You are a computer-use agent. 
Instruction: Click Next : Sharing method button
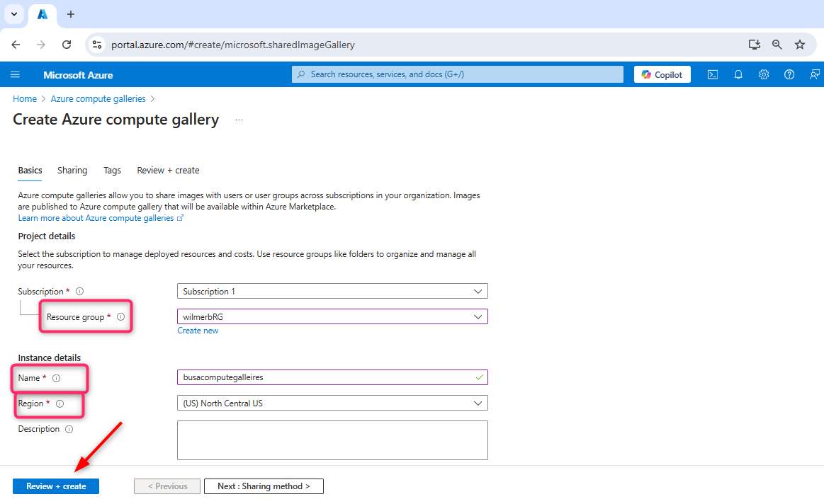[x=264, y=486]
